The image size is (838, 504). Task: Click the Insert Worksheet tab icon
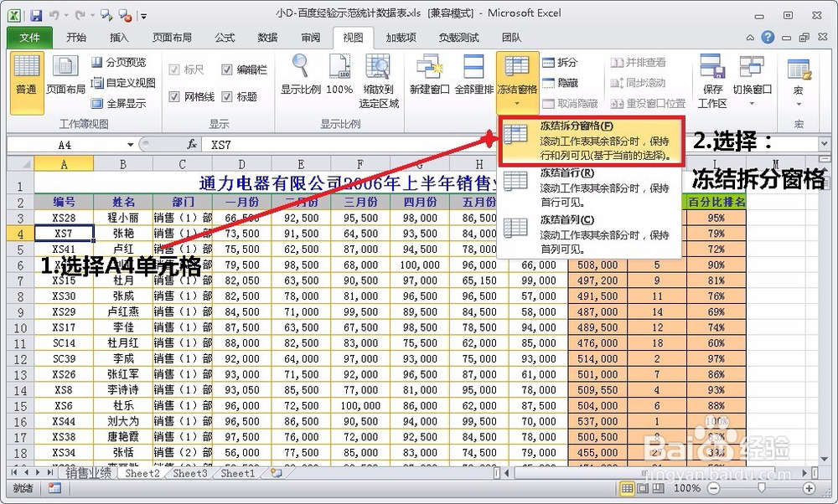(276, 473)
